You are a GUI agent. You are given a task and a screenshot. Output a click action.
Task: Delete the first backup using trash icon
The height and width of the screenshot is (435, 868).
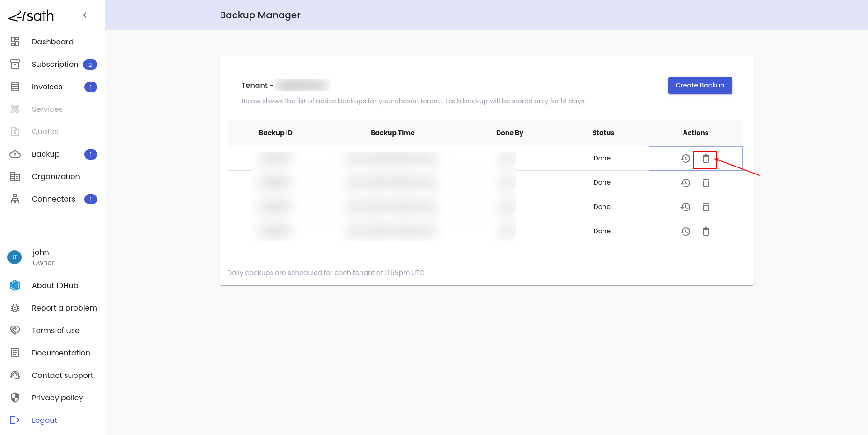coord(706,159)
